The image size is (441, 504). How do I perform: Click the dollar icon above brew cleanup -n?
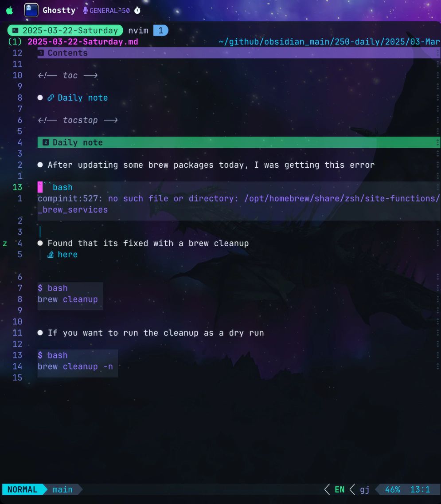pyautogui.click(x=40, y=355)
